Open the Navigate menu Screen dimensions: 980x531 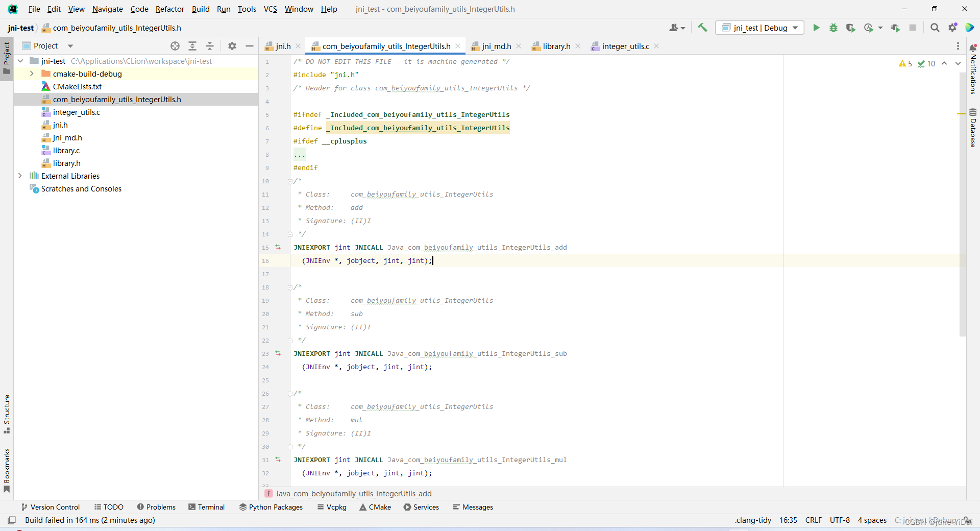(x=107, y=9)
